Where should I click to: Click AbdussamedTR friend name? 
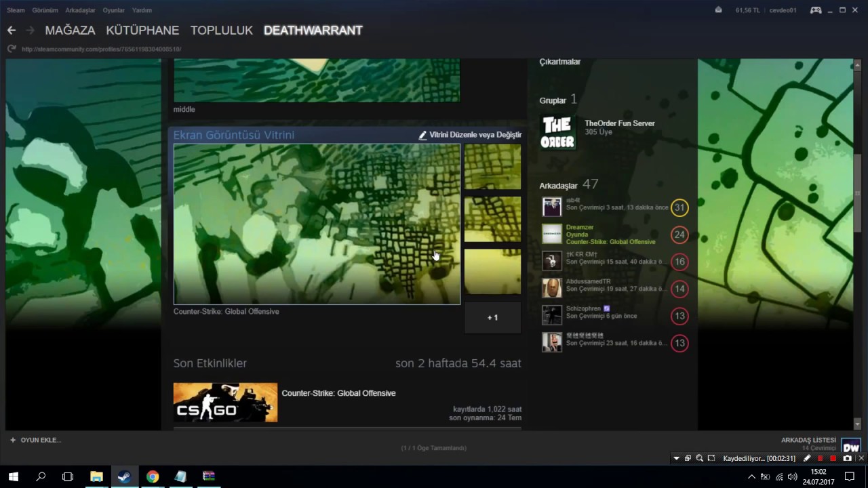pyautogui.click(x=589, y=281)
